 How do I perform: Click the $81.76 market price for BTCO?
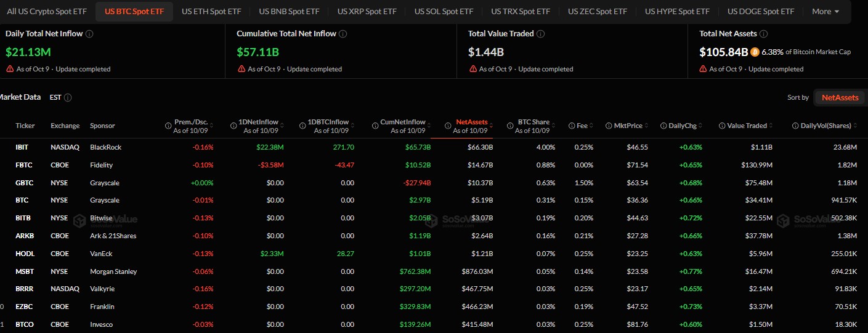[636, 324]
